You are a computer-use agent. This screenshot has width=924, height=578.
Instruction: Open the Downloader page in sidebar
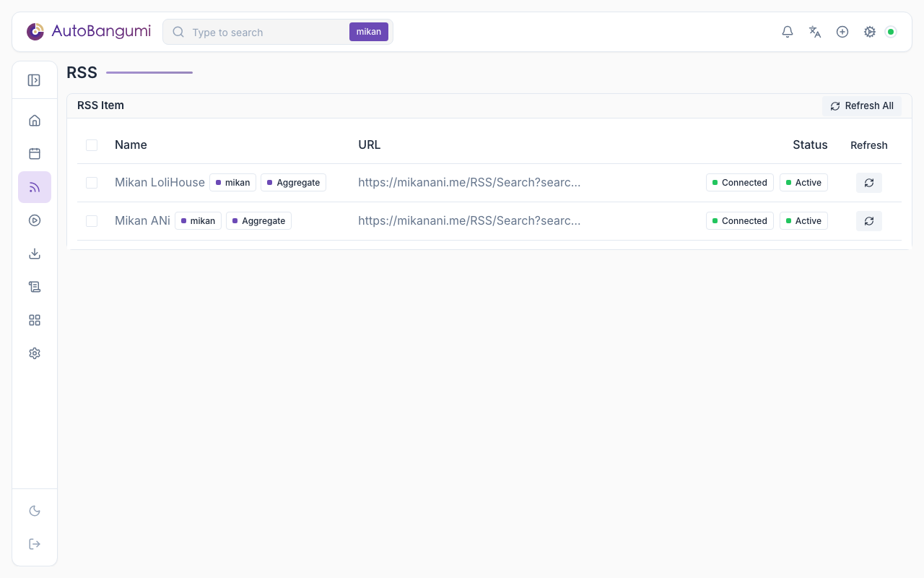point(35,254)
